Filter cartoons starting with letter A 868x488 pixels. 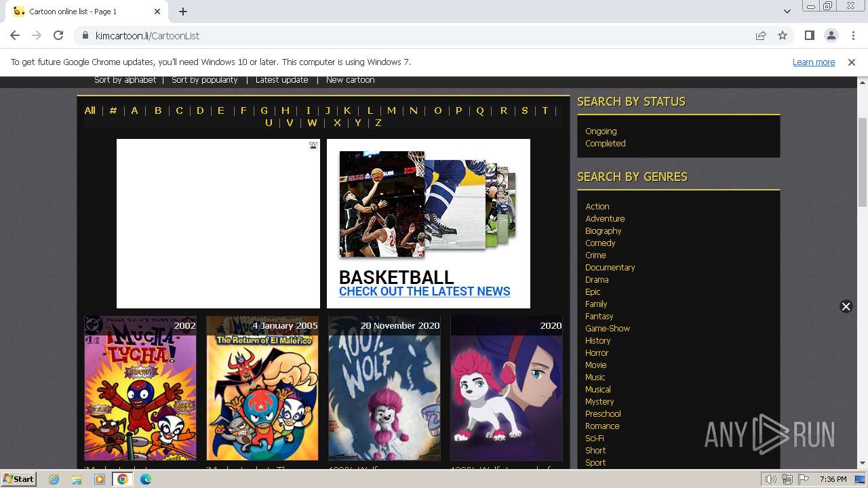click(x=134, y=110)
